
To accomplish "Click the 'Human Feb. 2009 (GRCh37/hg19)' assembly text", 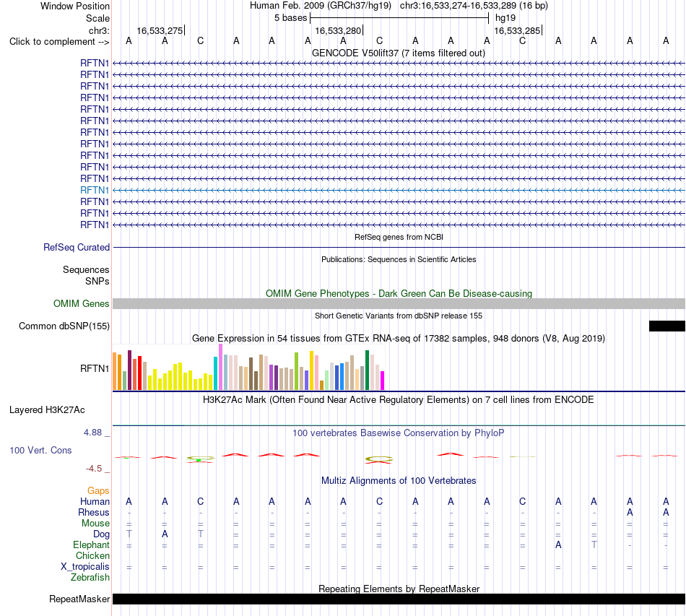I will (321, 6).
